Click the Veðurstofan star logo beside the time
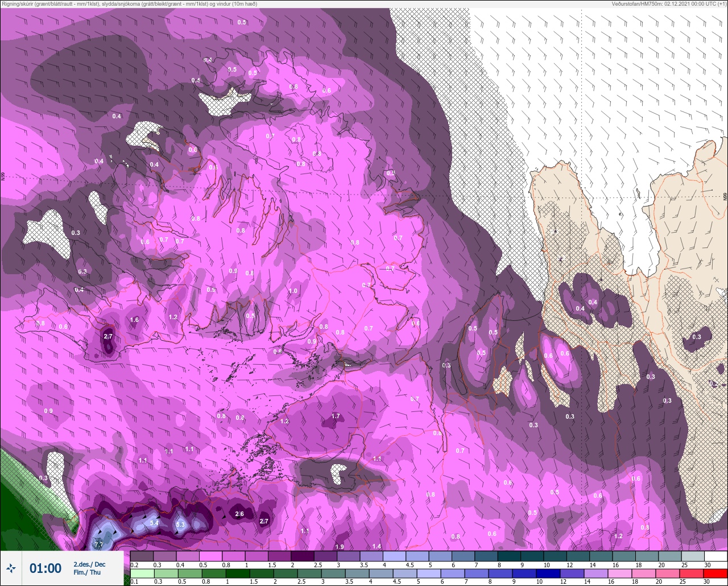 point(11,568)
